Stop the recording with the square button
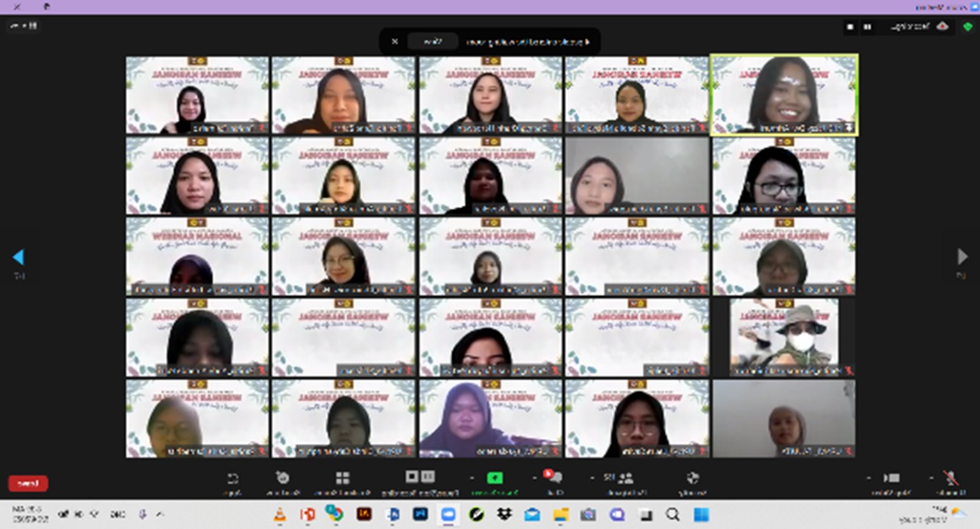 click(x=851, y=27)
